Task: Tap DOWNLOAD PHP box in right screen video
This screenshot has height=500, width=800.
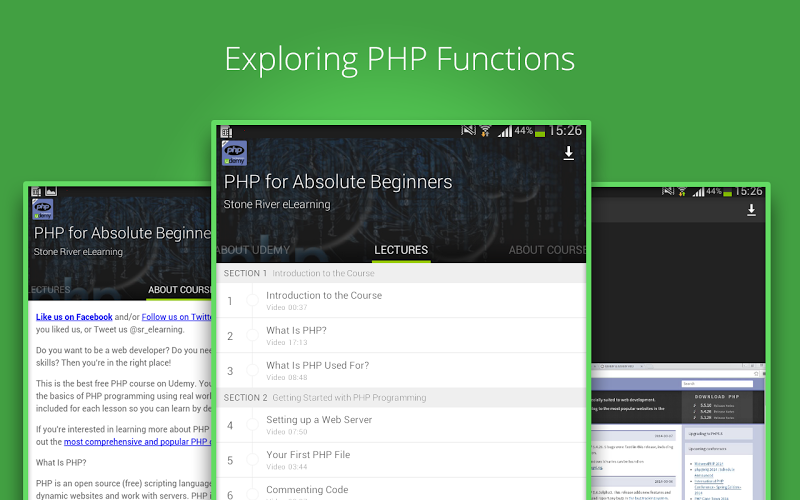Action: 717,408
